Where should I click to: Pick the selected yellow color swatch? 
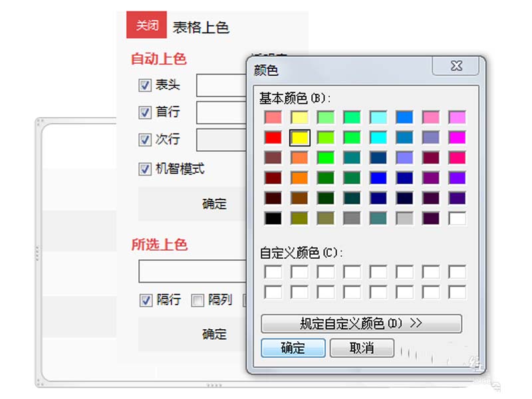(299, 138)
